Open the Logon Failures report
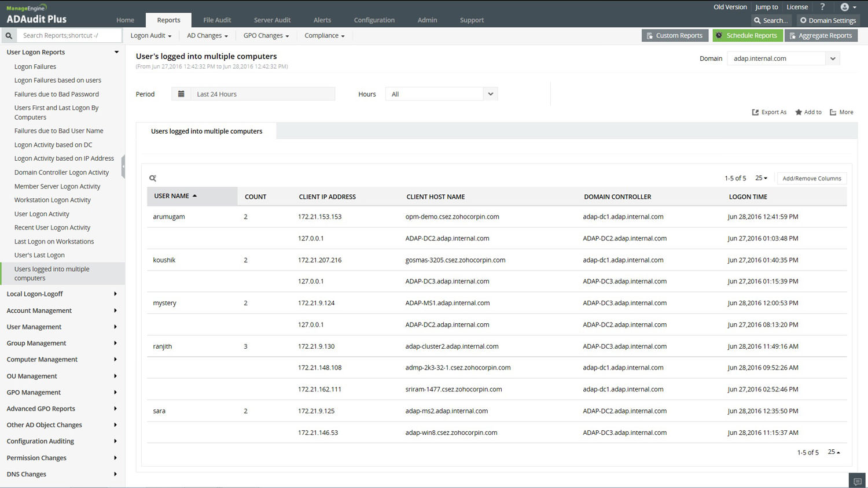 [x=35, y=66]
